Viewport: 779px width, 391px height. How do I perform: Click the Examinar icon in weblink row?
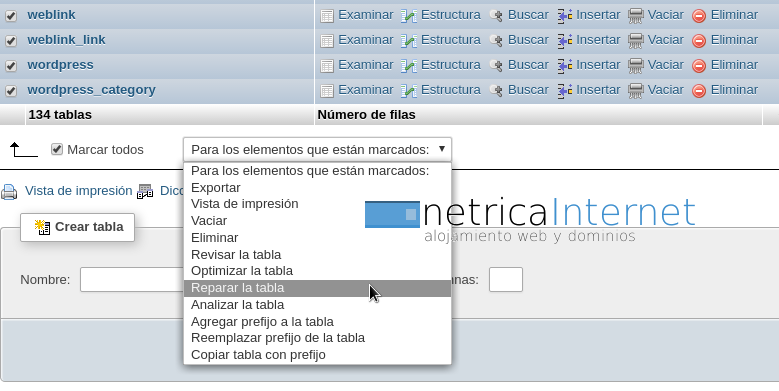tap(327, 16)
